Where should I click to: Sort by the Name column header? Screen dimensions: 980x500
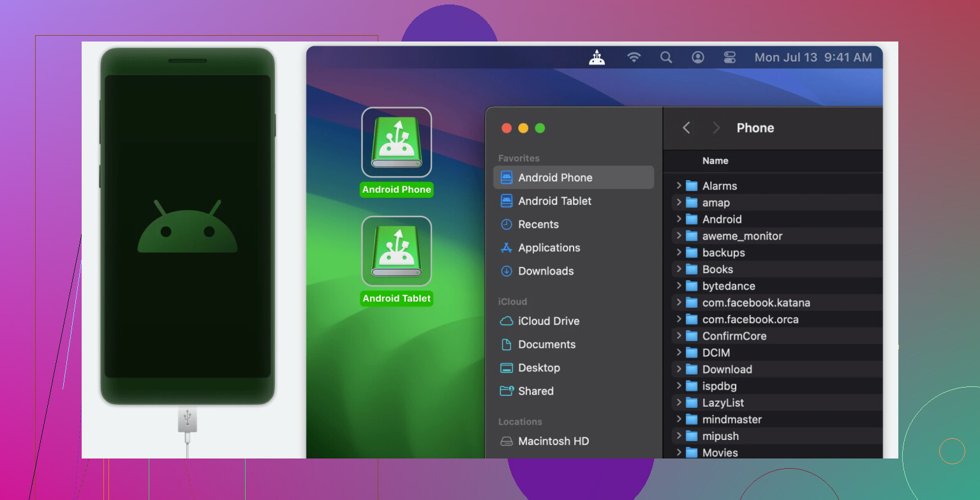(715, 161)
